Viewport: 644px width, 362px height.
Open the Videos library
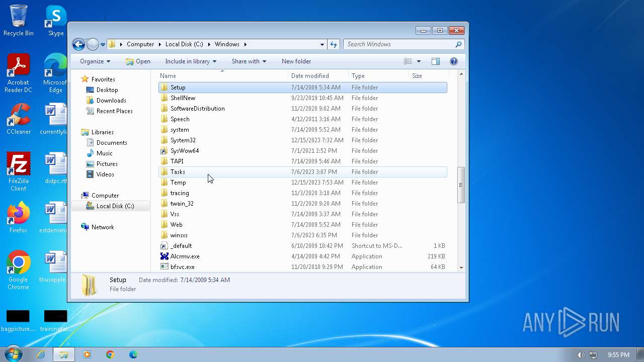tap(105, 174)
